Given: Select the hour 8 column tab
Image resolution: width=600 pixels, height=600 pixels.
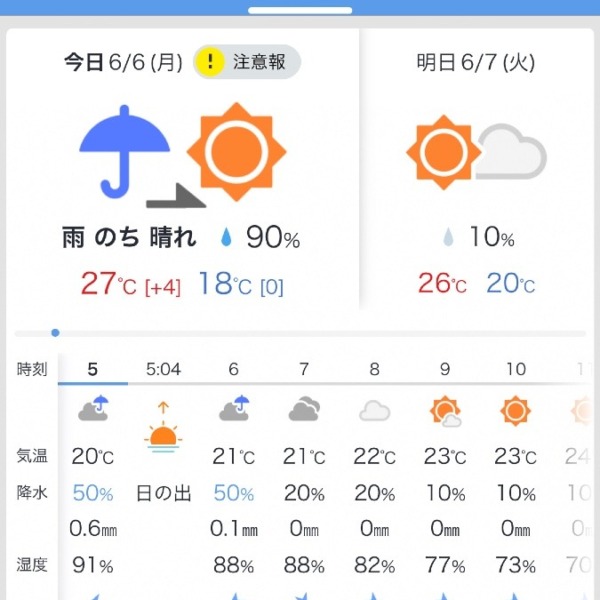Looking at the screenshot, I should tap(374, 369).
